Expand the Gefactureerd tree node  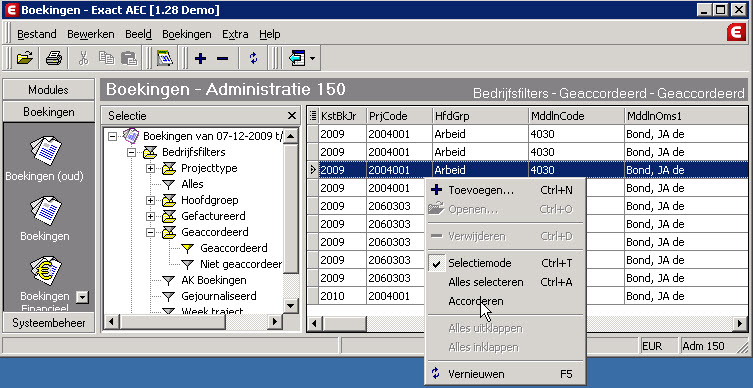[x=150, y=217]
